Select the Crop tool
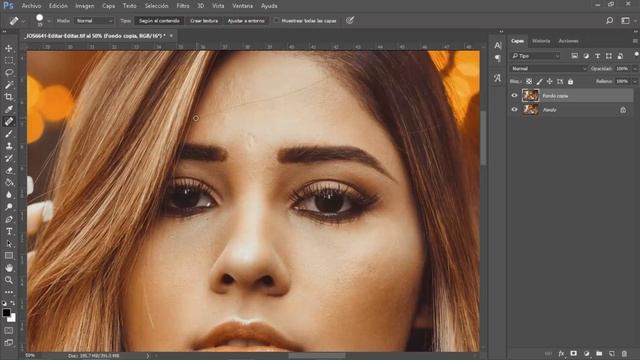Image resolution: width=640 pixels, height=360 pixels. [9, 97]
